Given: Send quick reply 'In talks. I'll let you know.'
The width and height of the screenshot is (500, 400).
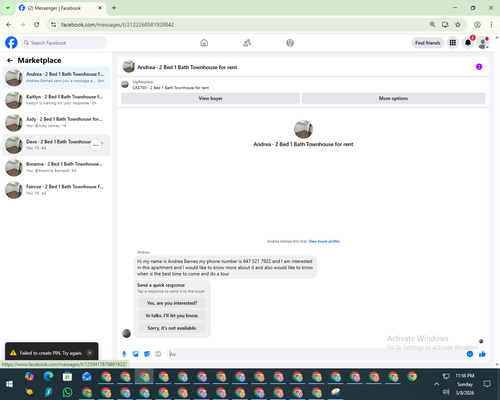Looking at the screenshot, I should tap(172, 315).
